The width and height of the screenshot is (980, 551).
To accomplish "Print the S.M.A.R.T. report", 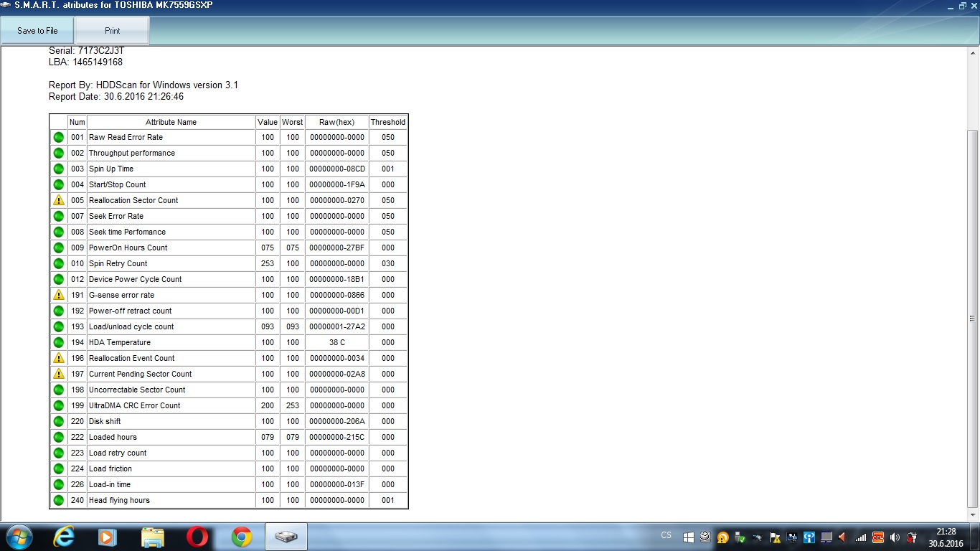I will point(113,31).
